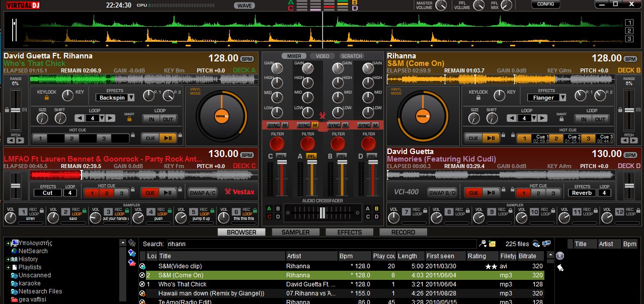Click the loop OUT button on Deck B

click(600, 119)
